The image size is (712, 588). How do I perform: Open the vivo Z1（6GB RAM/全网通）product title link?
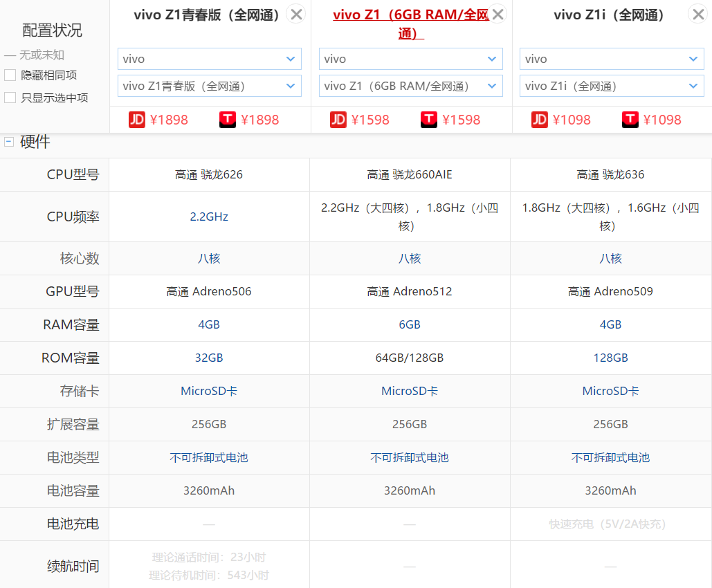click(410, 15)
